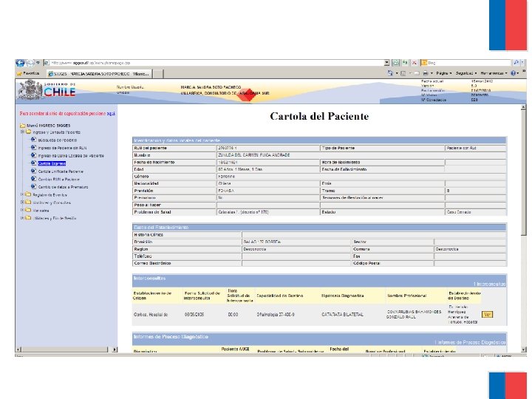This screenshot has height=399, width=532.
Task: Open the recent pages dropdown beside Forward
Action: click(x=38, y=63)
